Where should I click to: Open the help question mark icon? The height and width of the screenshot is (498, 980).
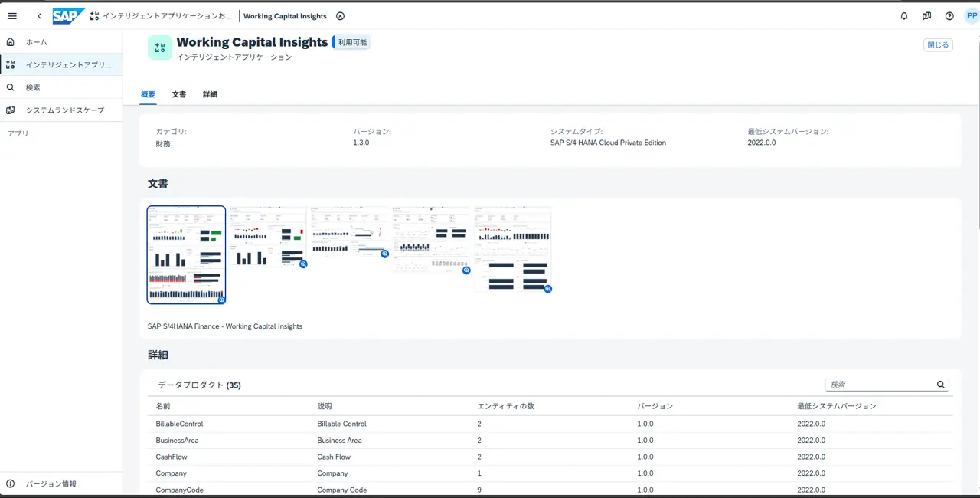(x=949, y=16)
